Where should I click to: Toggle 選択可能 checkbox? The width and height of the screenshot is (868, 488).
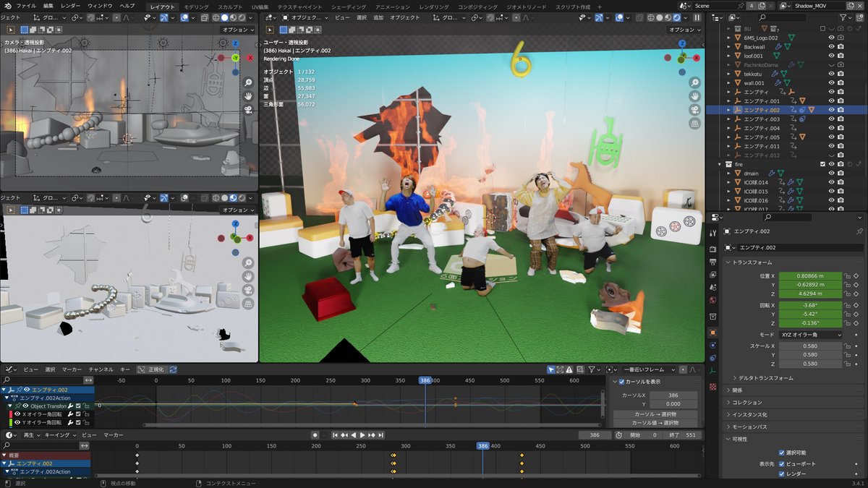coord(781,453)
